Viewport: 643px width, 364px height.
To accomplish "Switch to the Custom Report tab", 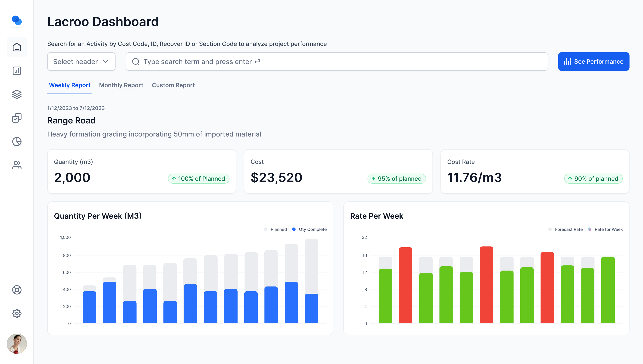I will [x=173, y=85].
